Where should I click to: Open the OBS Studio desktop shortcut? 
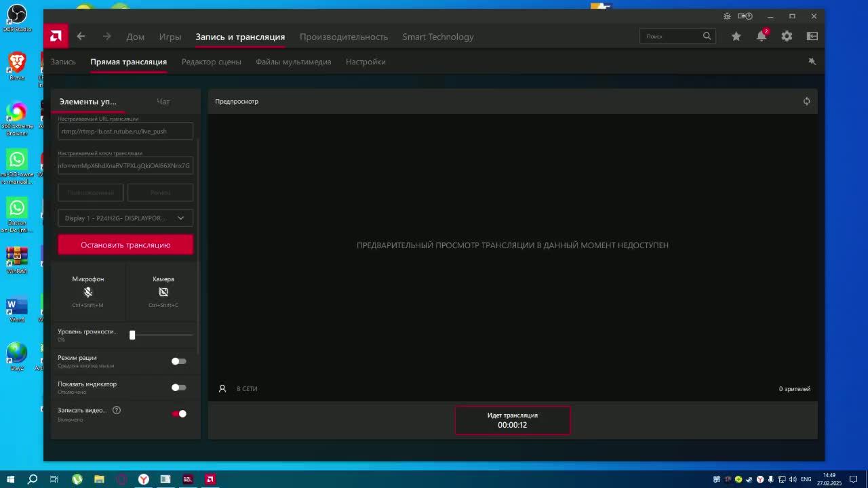click(x=17, y=18)
